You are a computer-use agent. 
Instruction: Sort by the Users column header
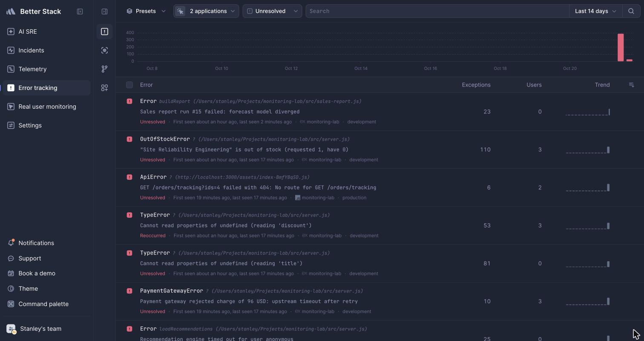(534, 85)
